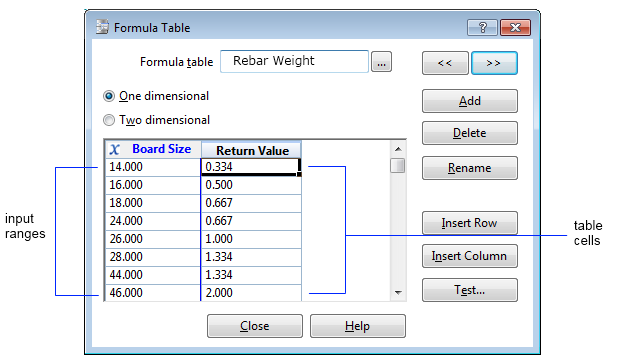Select return value cell 1.000

click(x=251, y=239)
